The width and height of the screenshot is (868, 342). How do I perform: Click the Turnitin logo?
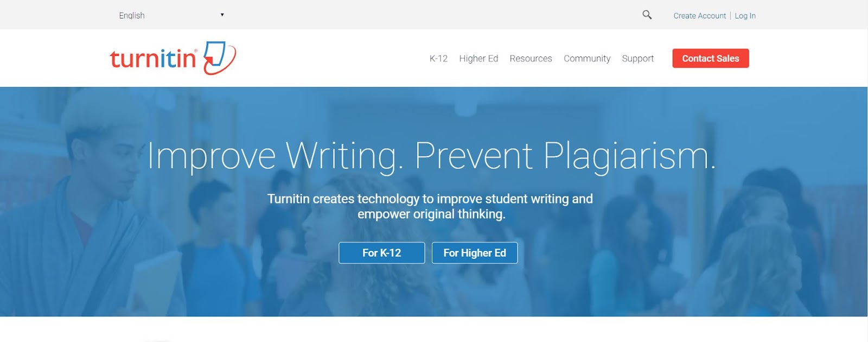[173, 58]
